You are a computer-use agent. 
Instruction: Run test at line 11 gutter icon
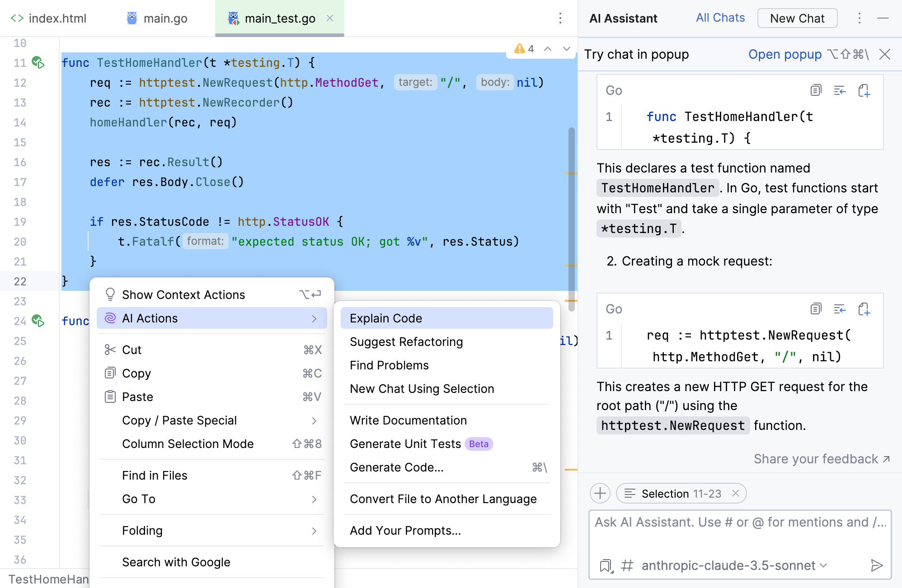pyautogui.click(x=38, y=62)
